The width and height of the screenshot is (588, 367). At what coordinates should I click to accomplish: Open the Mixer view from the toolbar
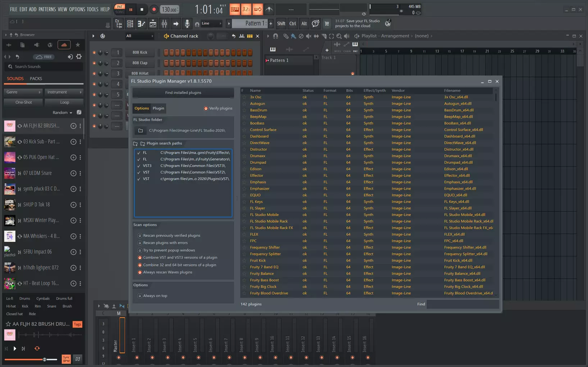click(164, 24)
